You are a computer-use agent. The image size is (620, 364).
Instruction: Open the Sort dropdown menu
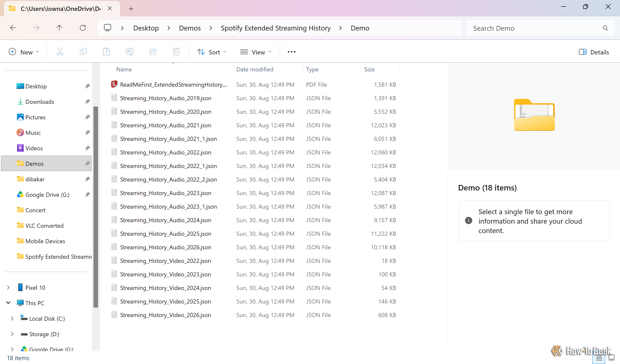(x=211, y=52)
